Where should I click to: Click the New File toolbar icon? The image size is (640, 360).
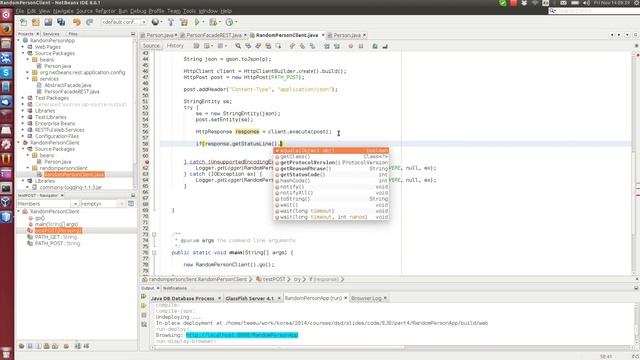point(24,22)
